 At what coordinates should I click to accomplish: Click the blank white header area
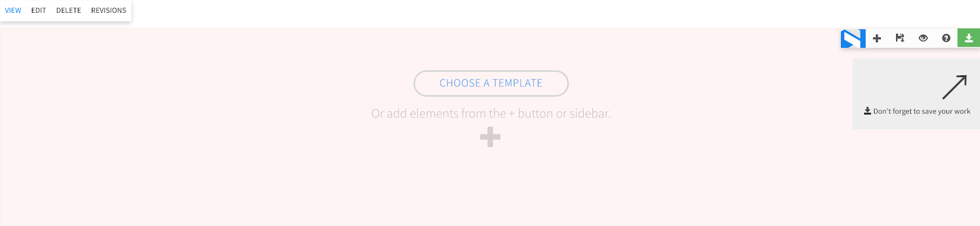pyautogui.click(x=490, y=13)
